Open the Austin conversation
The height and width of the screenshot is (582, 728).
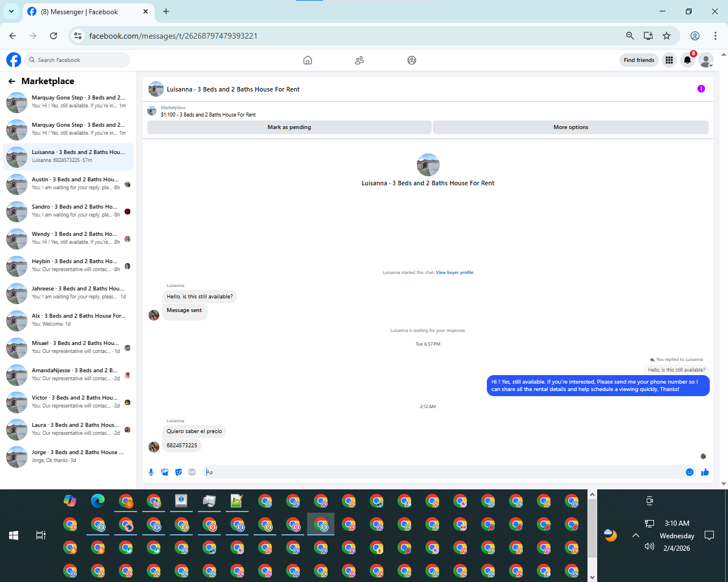pyautogui.click(x=68, y=184)
